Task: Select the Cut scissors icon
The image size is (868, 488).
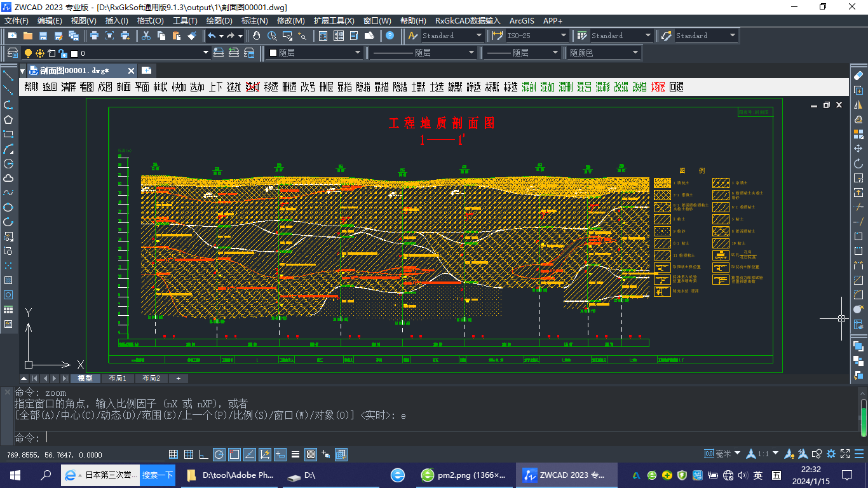Action: click(x=146, y=36)
